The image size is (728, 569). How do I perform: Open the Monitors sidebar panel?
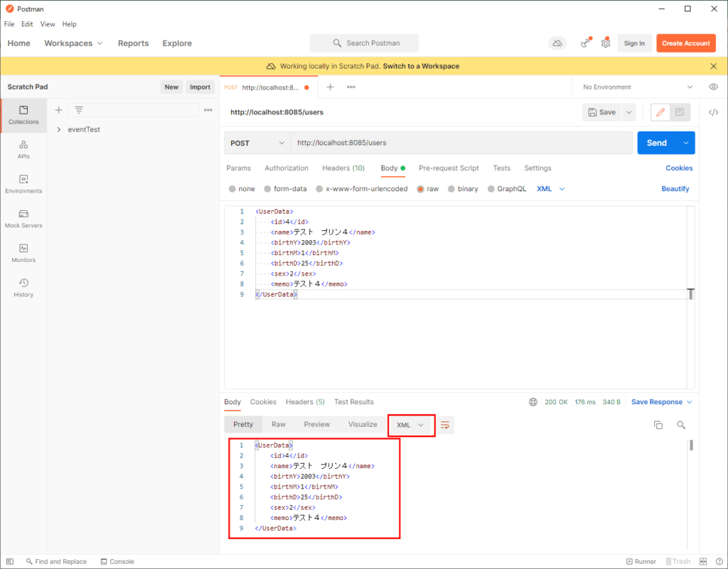(23, 253)
